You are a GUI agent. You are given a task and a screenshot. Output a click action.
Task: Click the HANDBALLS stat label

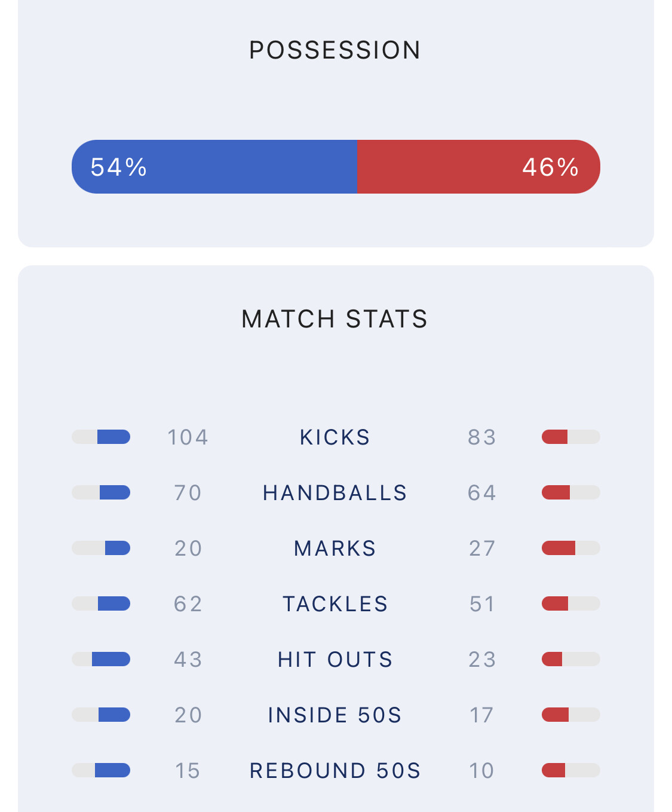tap(335, 493)
